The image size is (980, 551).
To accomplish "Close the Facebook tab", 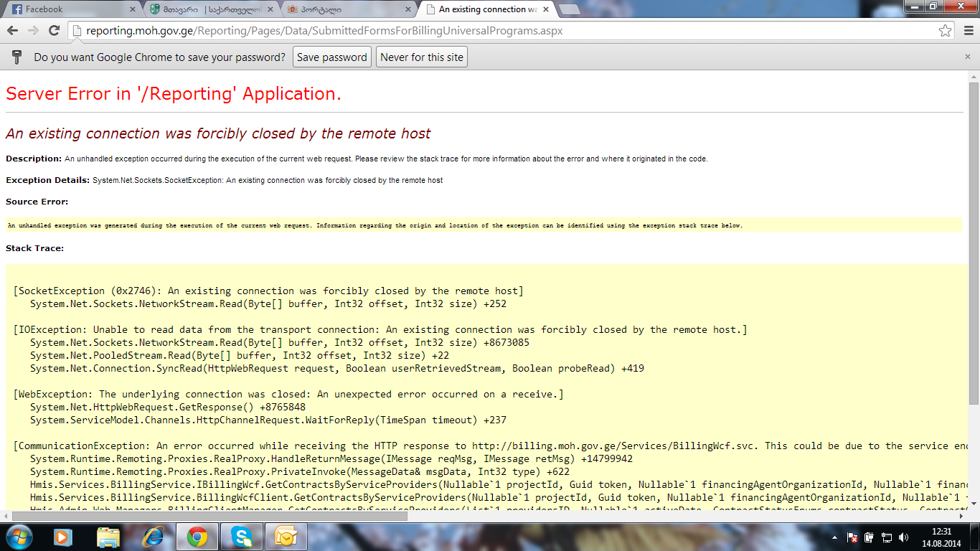I will [133, 9].
